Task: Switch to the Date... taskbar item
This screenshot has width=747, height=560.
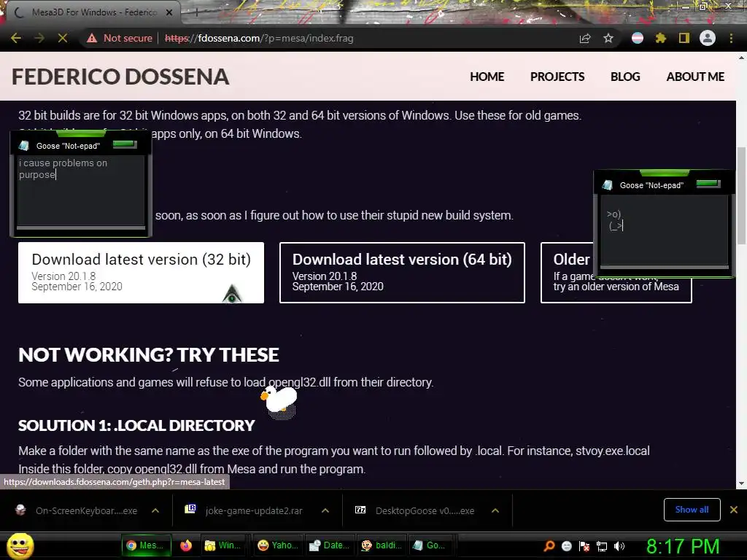Action: (x=329, y=545)
